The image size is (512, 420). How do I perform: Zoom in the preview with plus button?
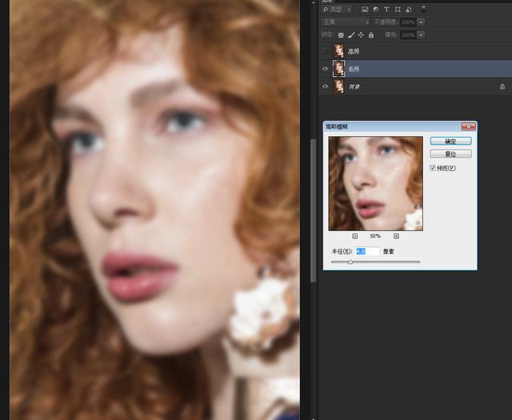point(396,236)
